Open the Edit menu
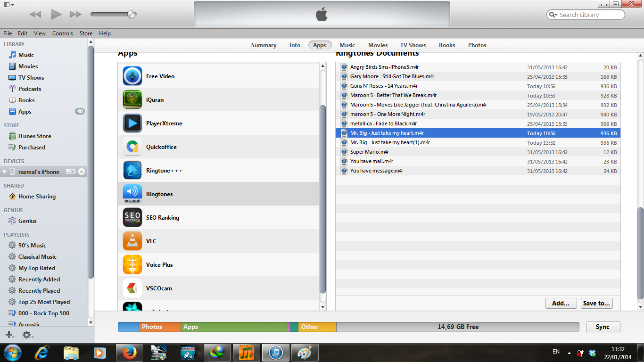Screen dimensions: 644x362 [23, 33]
